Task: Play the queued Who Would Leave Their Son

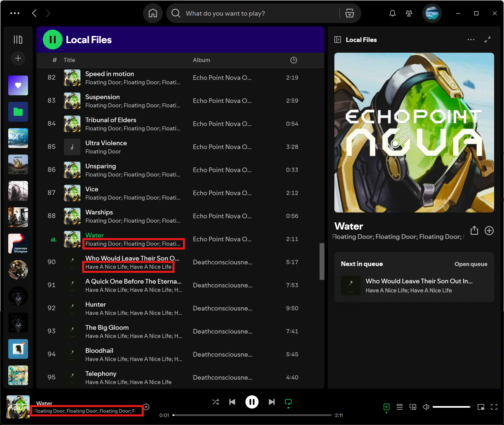Action: coord(414,285)
